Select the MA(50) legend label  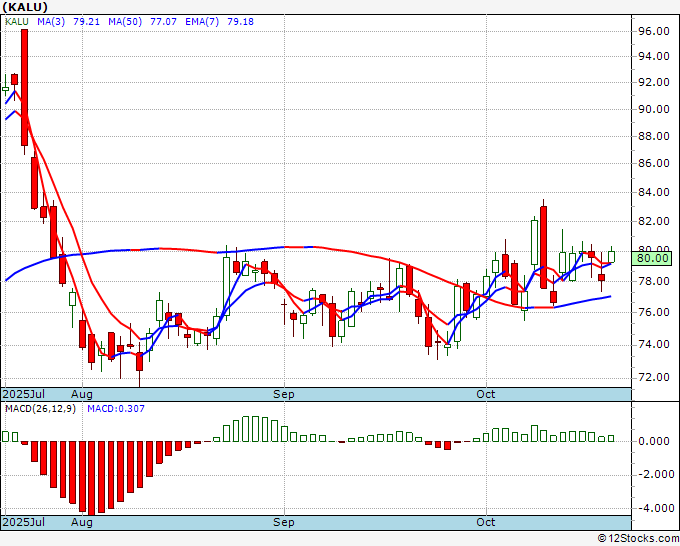pyautogui.click(x=125, y=22)
